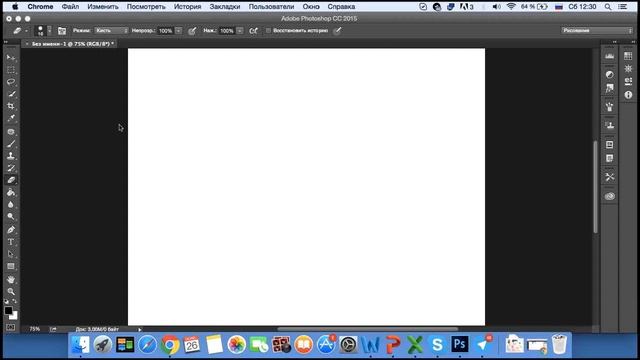
Task: Select the Lasso tool
Action: 11,82
